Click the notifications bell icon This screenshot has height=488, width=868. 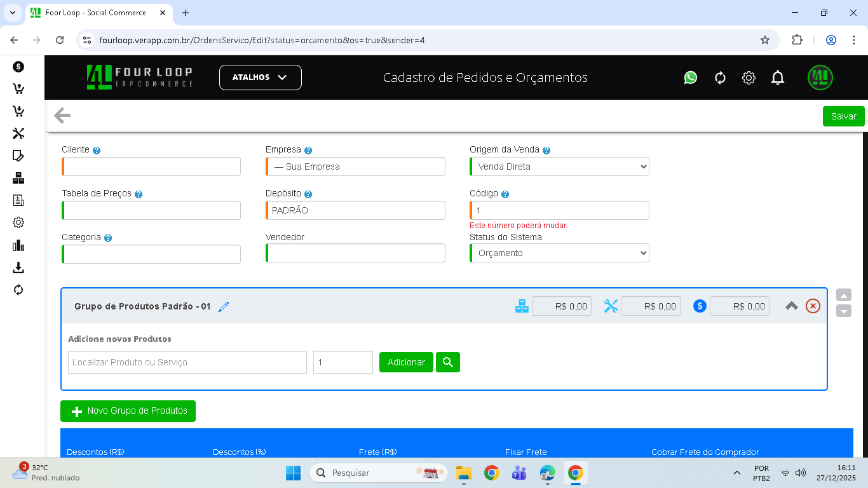click(x=778, y=78)
